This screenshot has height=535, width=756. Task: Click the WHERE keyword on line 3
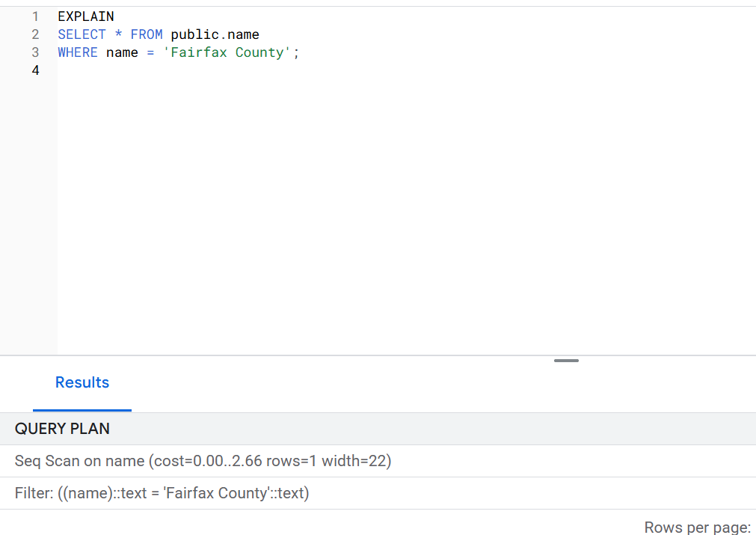pyautogui.click(x=78, y=52)
